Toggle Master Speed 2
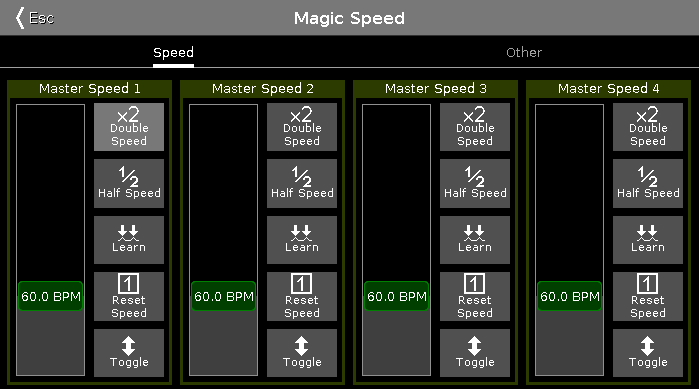Viewport: 699px width, 389px height. pos(302,353)
